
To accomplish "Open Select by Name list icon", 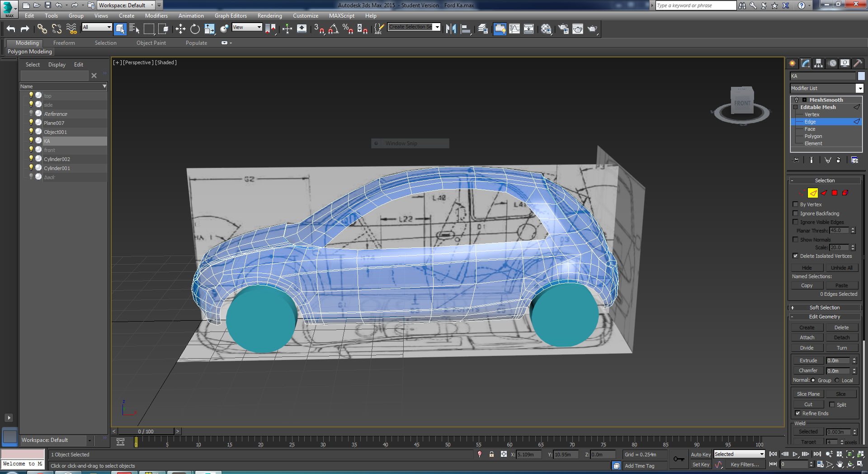I will (x=134, y=29).
